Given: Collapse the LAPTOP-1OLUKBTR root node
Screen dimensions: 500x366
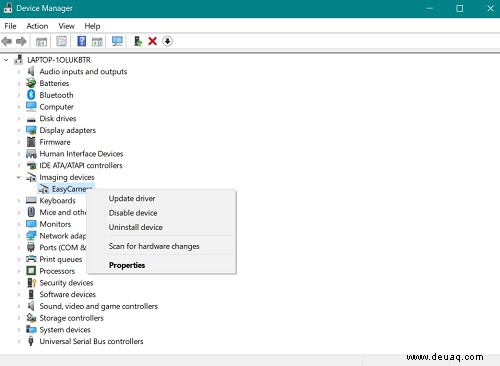Looking at the screenshot, I should pos(6,60).
